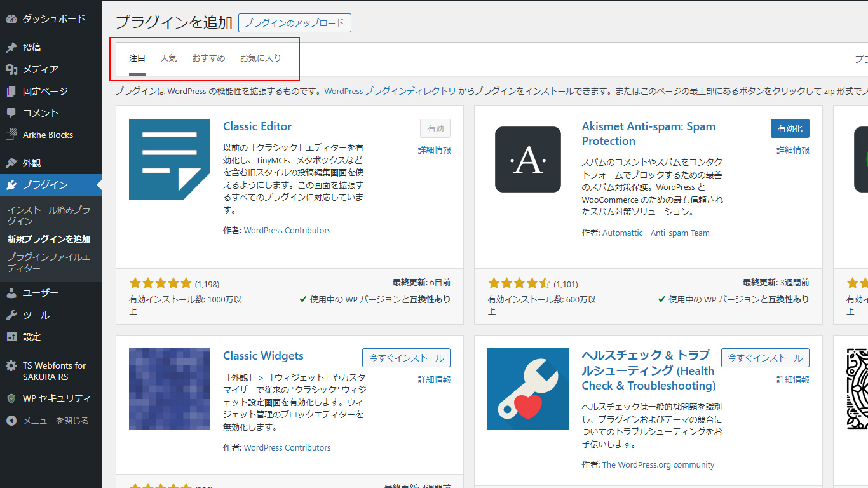The width and height of the screenshot is (868, 488).
Task: Open プラグインファイルエディター submenu item
Action: pyautogui.click(x=49, y=262)
